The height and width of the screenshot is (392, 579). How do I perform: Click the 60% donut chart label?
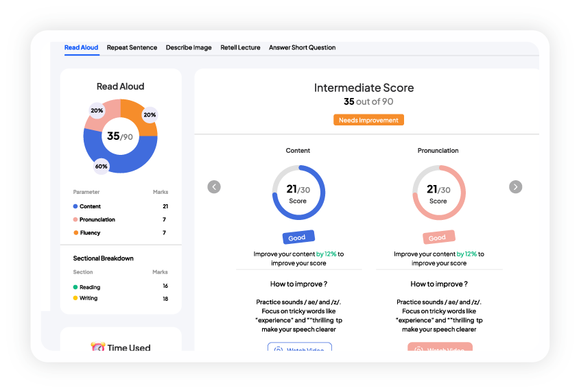[101, 167]
